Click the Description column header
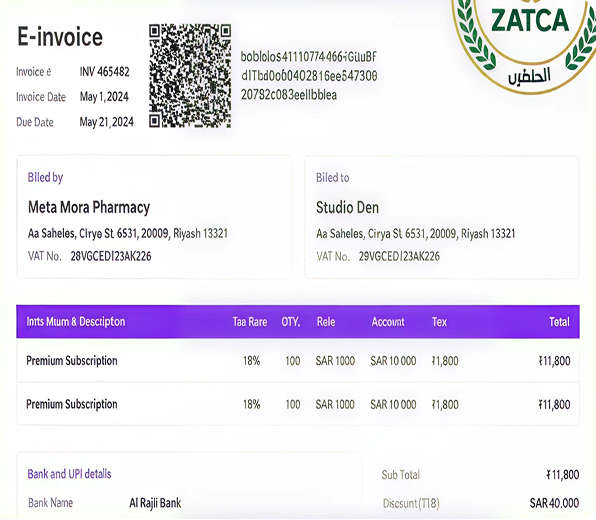The image size is (596, 520). click(x=76, y=322)
